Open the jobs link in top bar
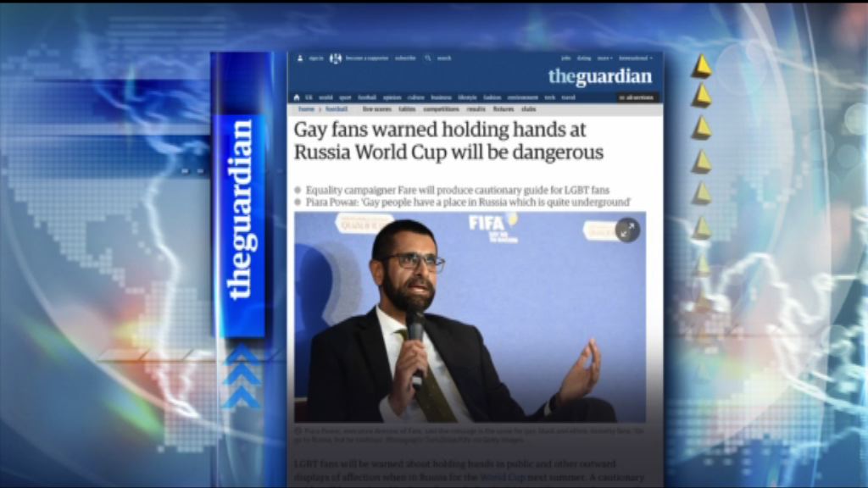The image size is (868, 488). [565, 58]
